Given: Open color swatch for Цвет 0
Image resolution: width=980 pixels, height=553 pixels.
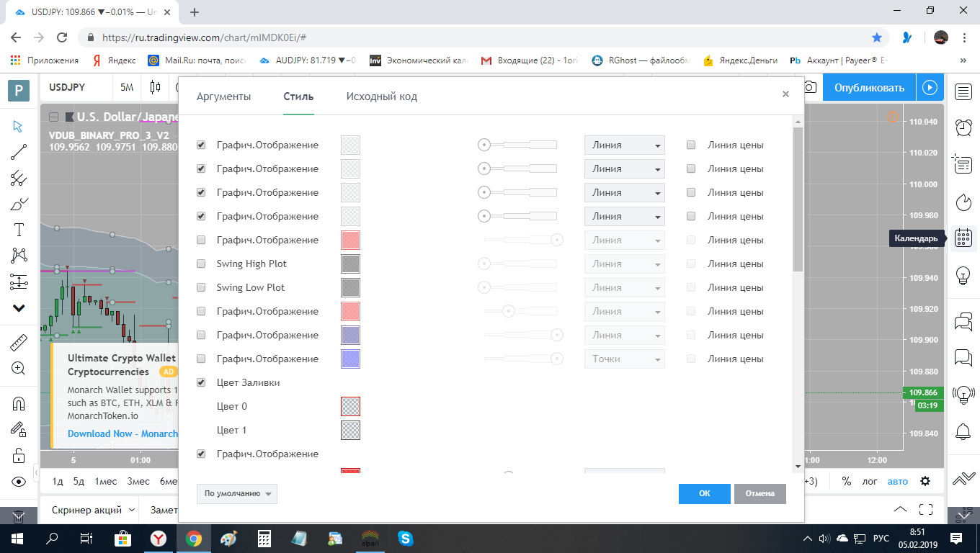Looking at the screenshot, I should (x=350, y=406).
